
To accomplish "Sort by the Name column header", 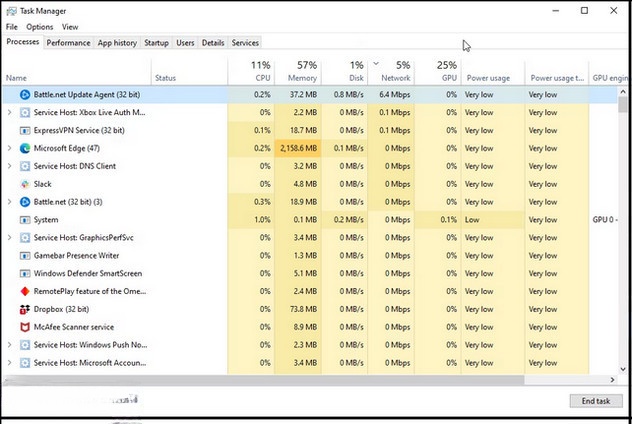I will pos(77,71).
